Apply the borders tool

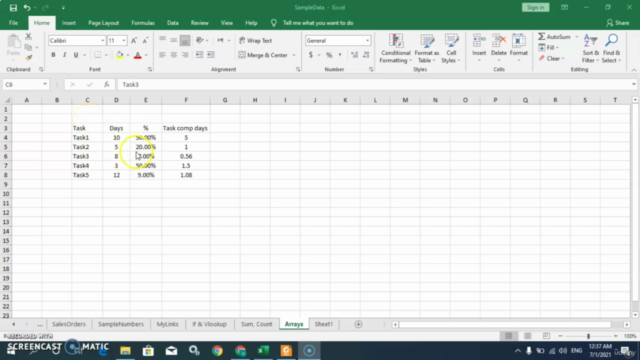coord(98,55)
